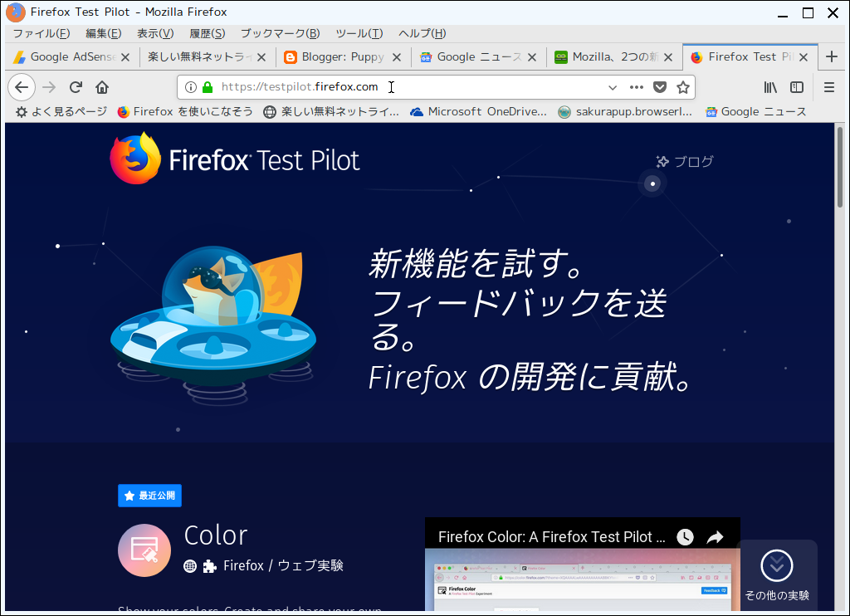850x616 pixels.
Task: Navigate back using the back arrow
Action: click(22, 86)
